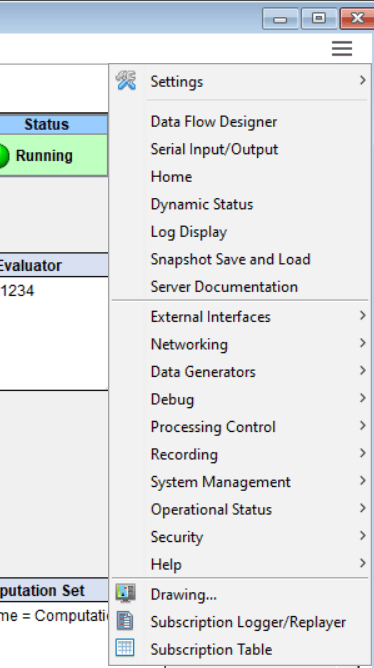Click the 1234 value in Evaluator
The image size is (374, 668).
click(x=17, y=291)
